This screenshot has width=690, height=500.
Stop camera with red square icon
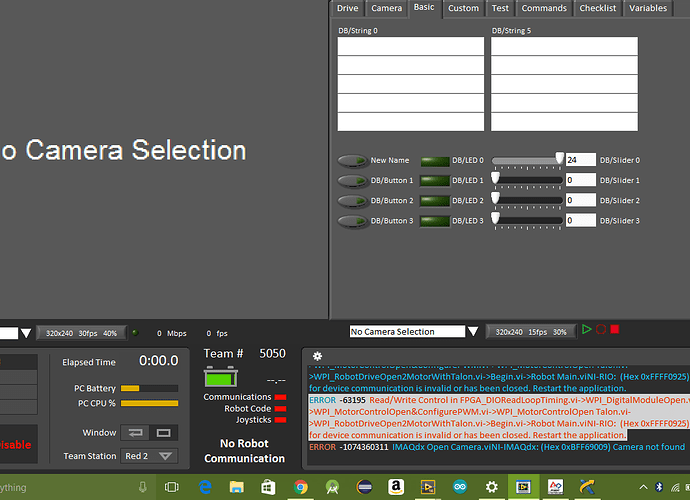[615, 329]
